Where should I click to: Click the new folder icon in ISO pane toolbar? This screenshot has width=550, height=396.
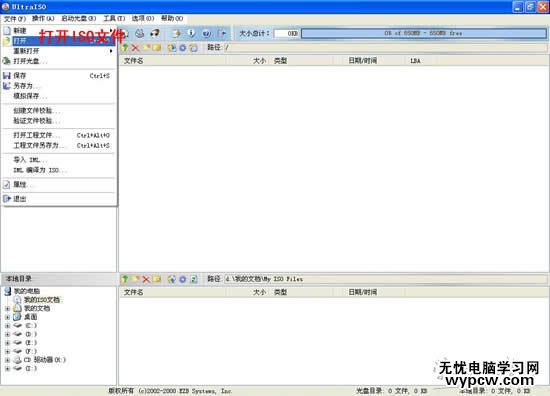(146, 48)
